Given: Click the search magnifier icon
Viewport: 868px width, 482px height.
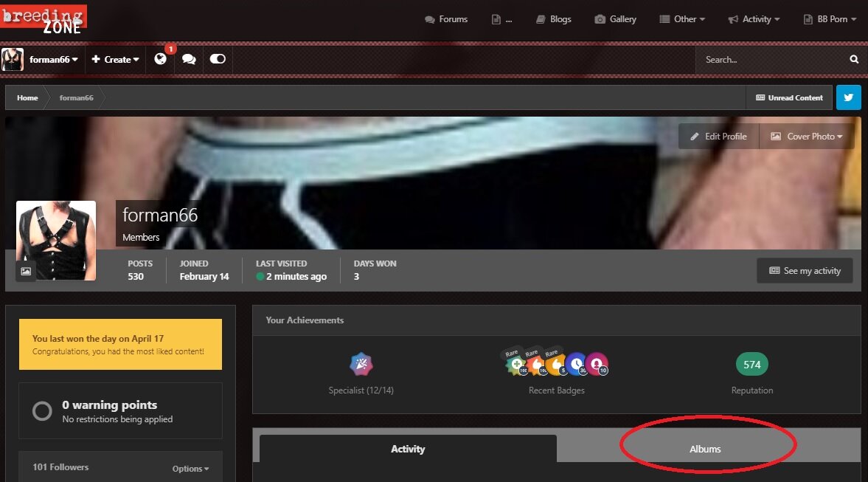Looking at the screenshot, I should (x=854, y=59).
